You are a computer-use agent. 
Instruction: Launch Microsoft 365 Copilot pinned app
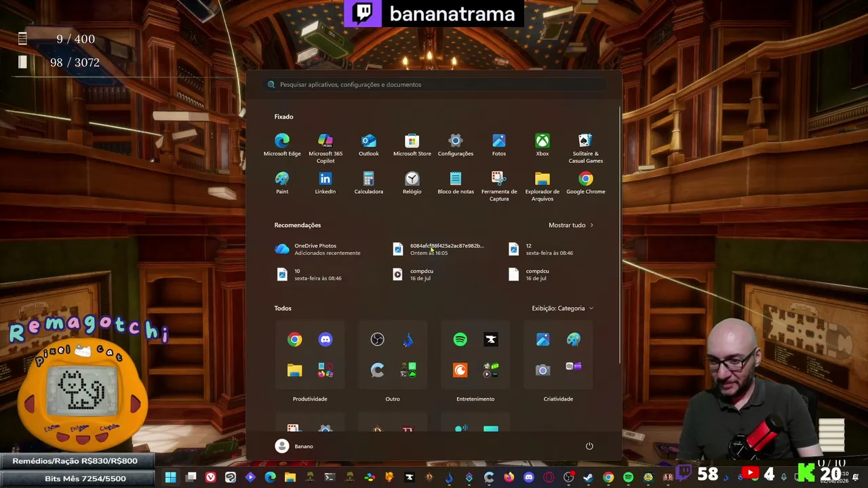pos(325,148)
